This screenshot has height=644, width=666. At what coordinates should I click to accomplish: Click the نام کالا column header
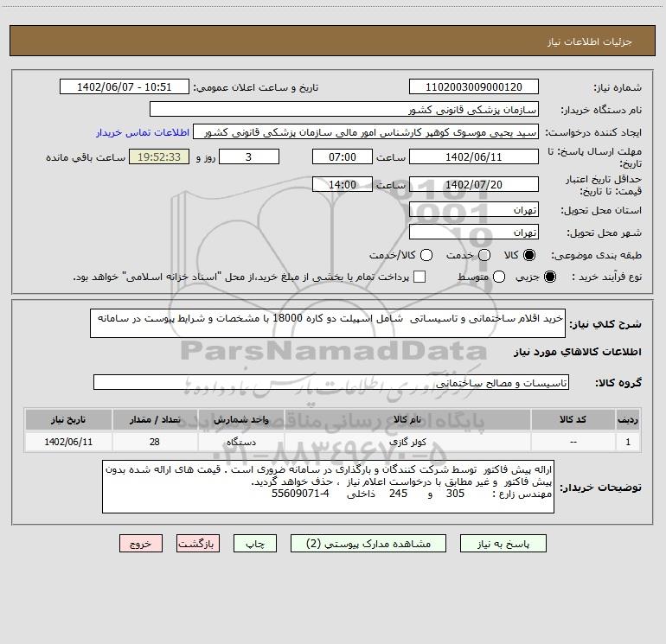pyautogui.click(x=407, y=419)
